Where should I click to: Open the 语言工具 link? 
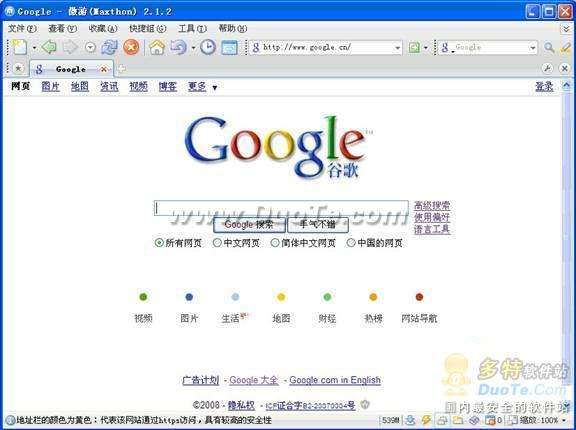[x=432, y=230]
